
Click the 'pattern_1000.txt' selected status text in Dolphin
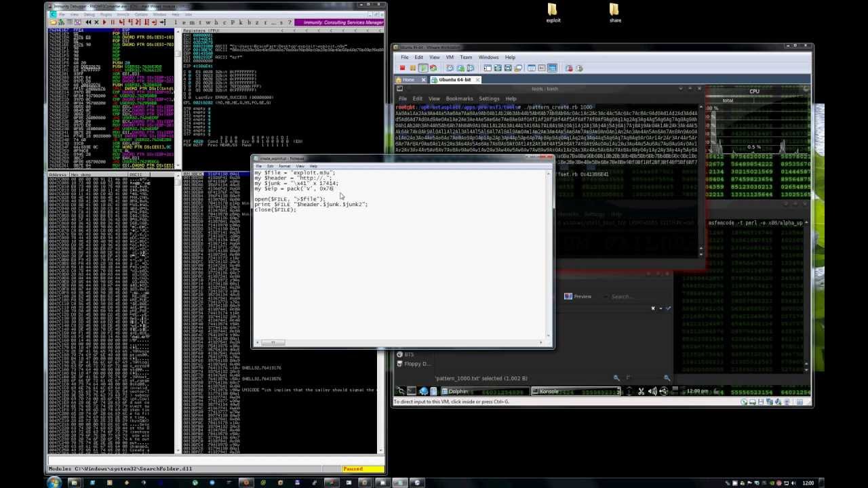pos(481,378)
